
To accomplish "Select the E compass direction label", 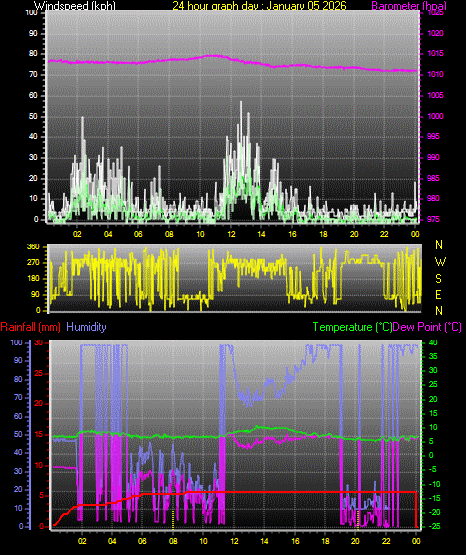I will pyautogui.click(x=438, y=295).
